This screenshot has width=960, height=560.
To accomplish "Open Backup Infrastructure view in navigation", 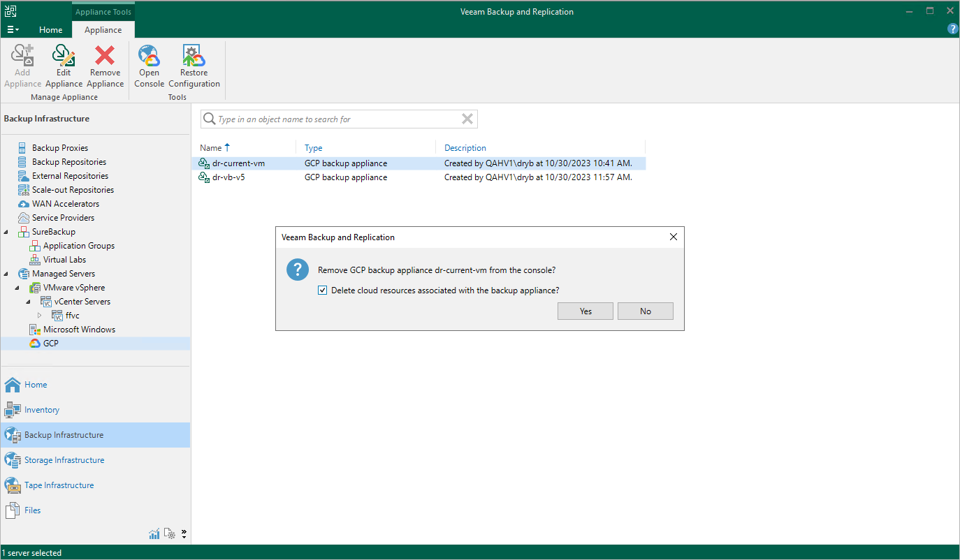I will click(95, 435).
